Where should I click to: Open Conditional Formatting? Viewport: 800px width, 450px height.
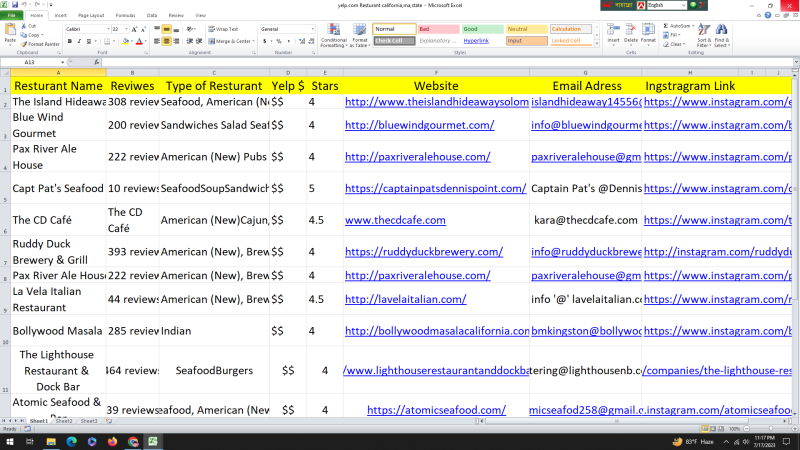[334, 36]
